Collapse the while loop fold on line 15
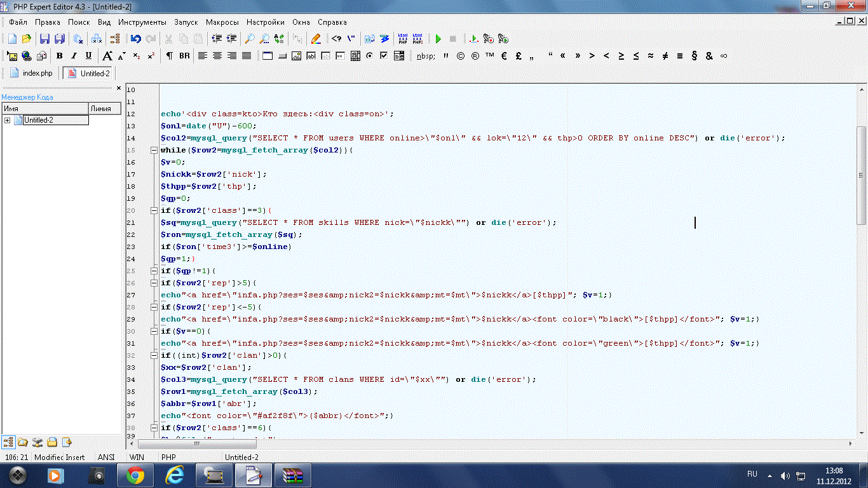868x488 pixels. point(153,151)
